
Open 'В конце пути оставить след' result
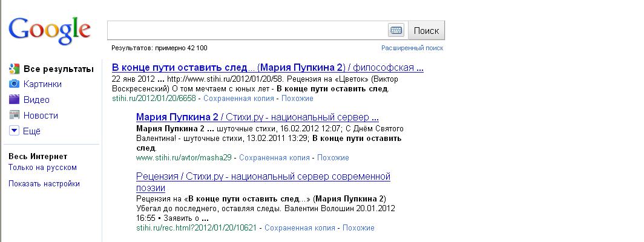coord(268,68)
